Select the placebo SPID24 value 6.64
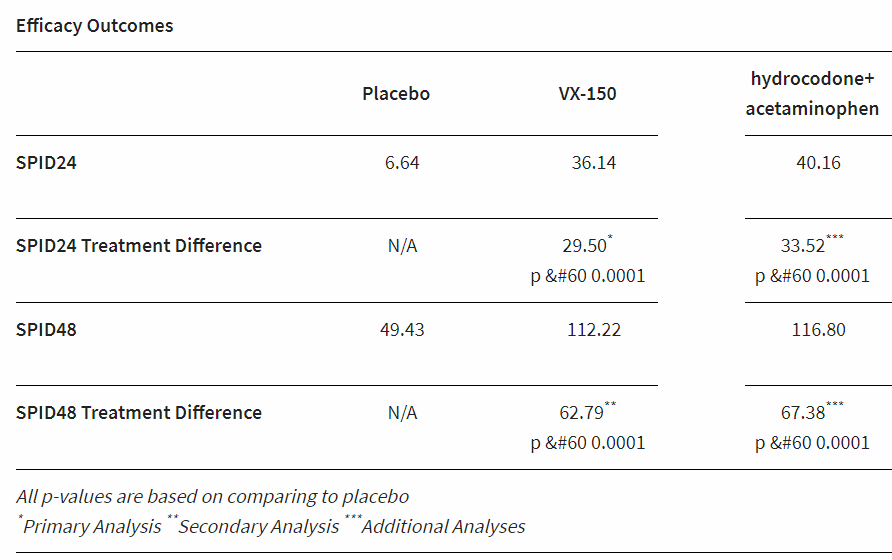Screen dimensions: 892x560 [x=402, y=162]
